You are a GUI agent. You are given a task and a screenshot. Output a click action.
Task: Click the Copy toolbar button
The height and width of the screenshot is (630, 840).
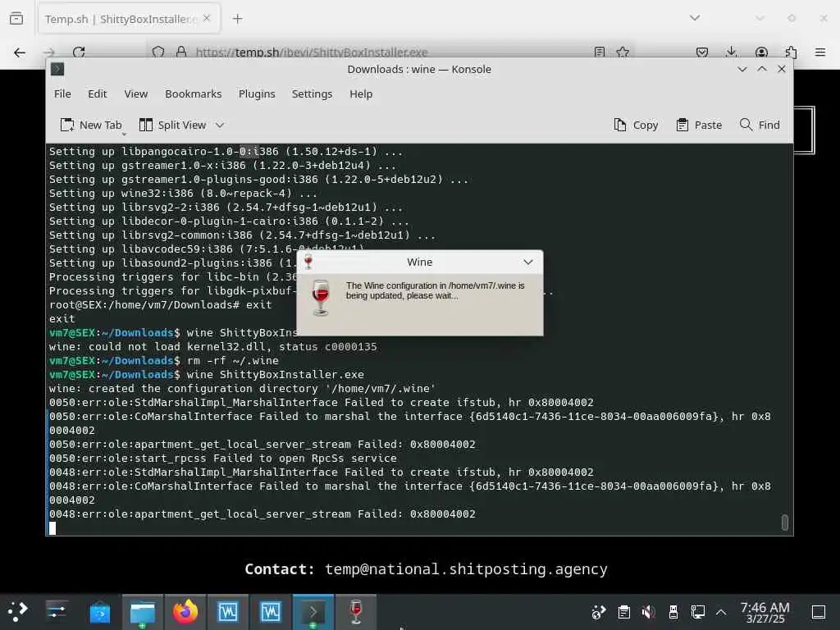point(636,125)
